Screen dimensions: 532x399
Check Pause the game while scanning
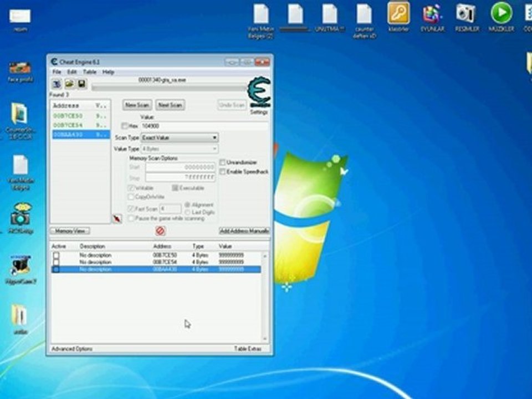pyautogui.click(x=131, y=218)
